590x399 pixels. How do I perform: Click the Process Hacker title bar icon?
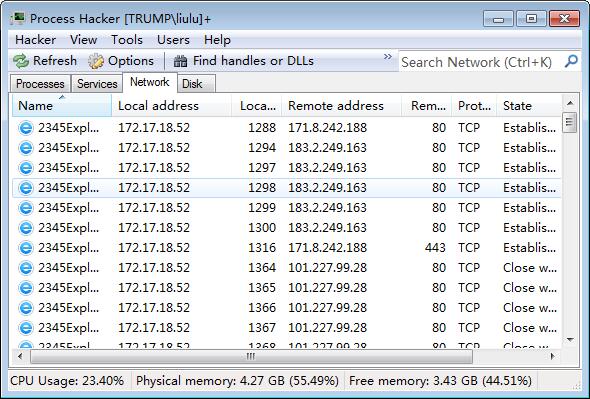click(x=17, y=18)
